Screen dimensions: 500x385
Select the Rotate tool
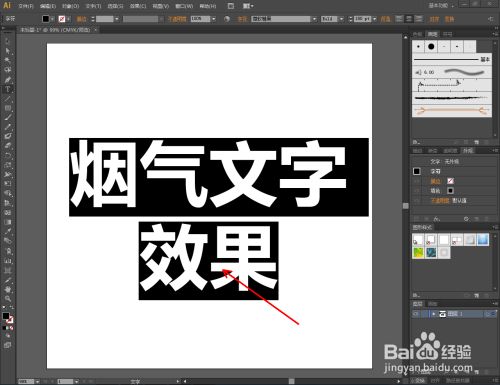tap(8, 155)
